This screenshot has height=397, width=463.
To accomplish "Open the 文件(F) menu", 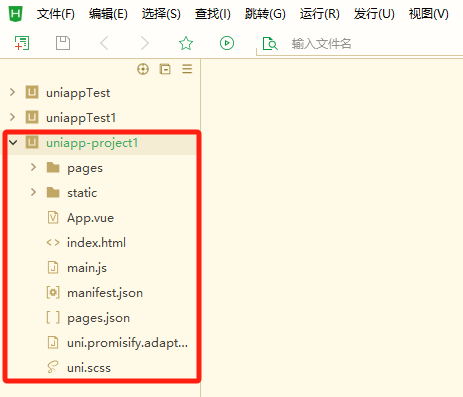I will [56, 14].
